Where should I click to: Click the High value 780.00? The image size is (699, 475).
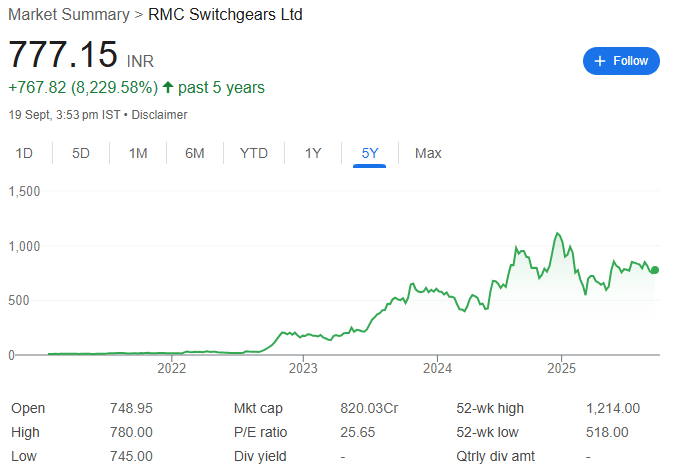[x=131, y=432]
